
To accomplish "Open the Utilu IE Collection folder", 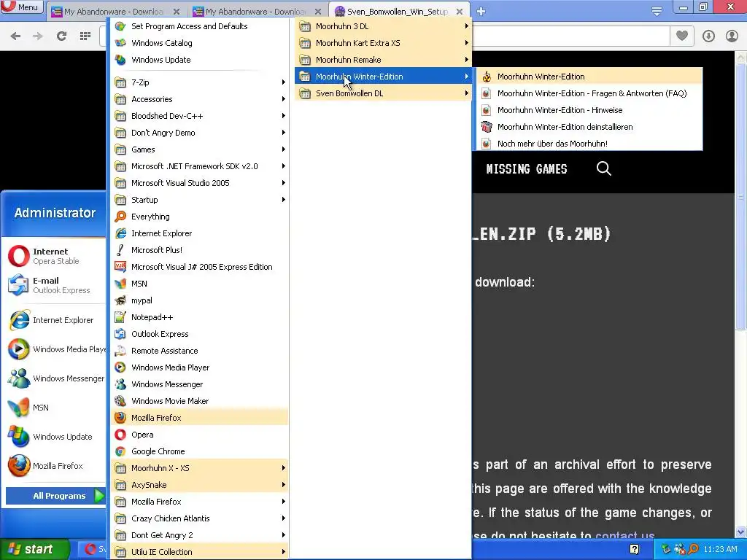I will pyautogui.click(x=200, y=552).
